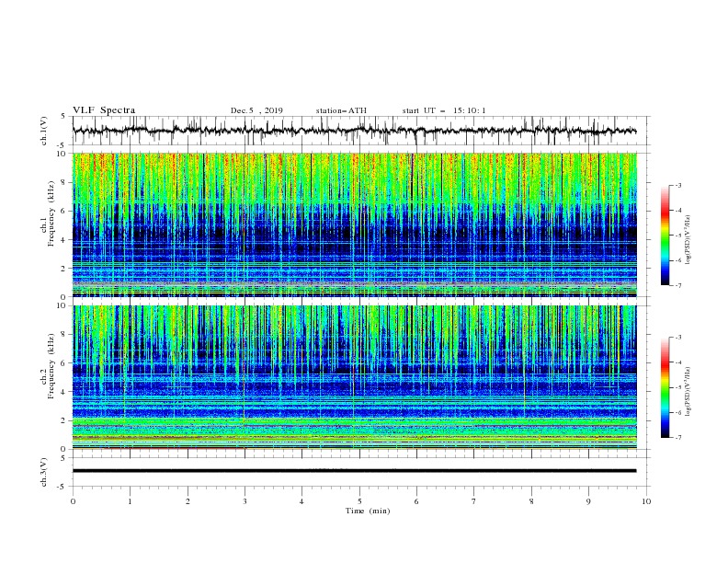Click ch.1 frequency axis tick '6'
728x563 pixels.
click(x=65, y=211)
